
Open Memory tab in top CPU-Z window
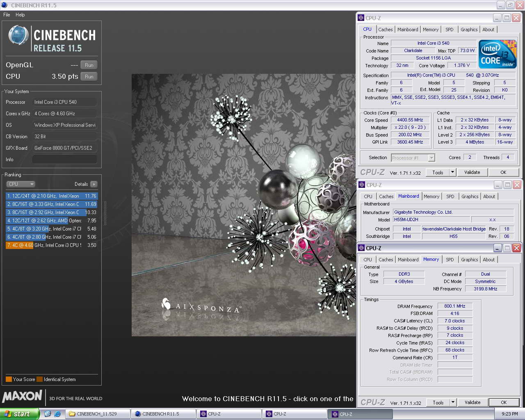pyautogui.click(x=431, y=30)
